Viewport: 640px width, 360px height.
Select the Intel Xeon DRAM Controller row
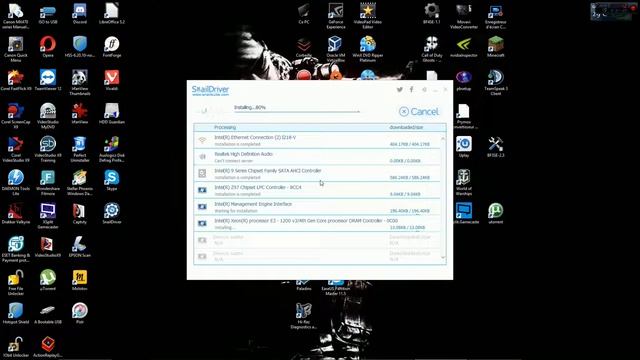[317, 224]
